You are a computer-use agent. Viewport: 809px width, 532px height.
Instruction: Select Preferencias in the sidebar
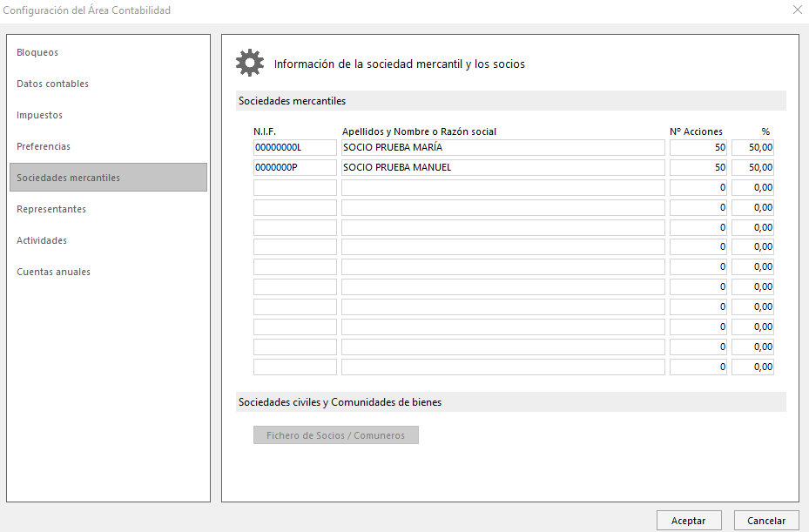(x=44, y=146)
